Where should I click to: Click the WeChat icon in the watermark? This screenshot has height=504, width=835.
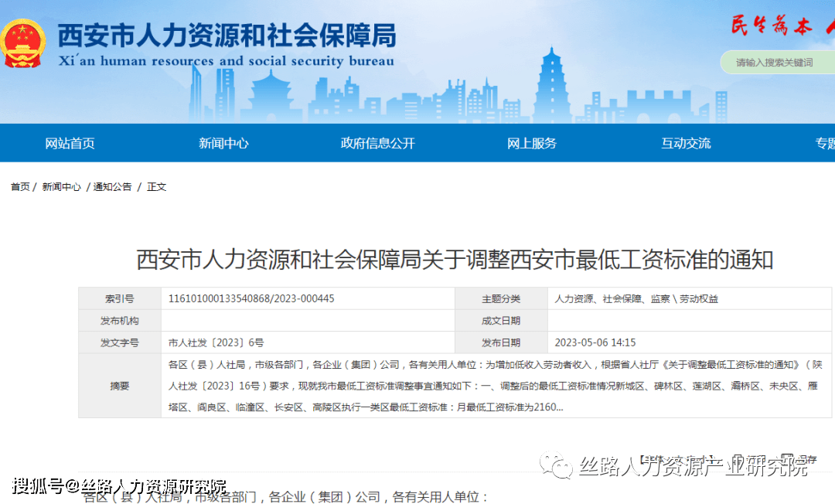click(x=556, y=465)
